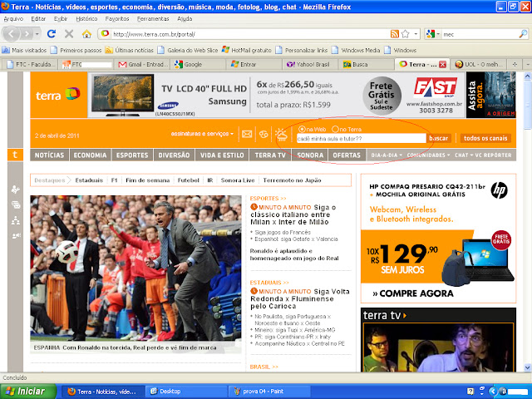532x399 pixels.
Task: Expand the COMUNIDADES menu
Action: (x=429, y=155)
